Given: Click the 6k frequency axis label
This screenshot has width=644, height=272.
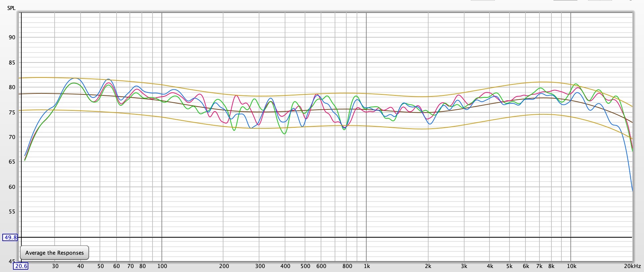Looking at the screenshot, I should pyautogui.click(x=526, y=266).
